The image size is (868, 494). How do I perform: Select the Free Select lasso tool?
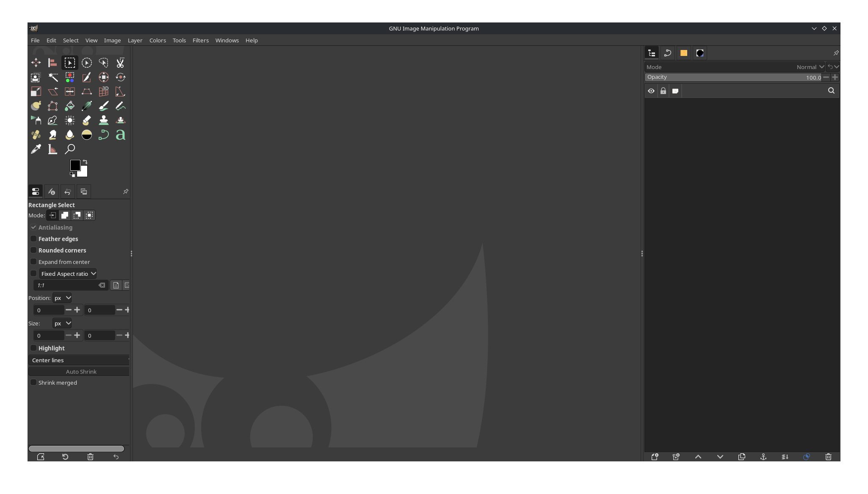point(104,63)
